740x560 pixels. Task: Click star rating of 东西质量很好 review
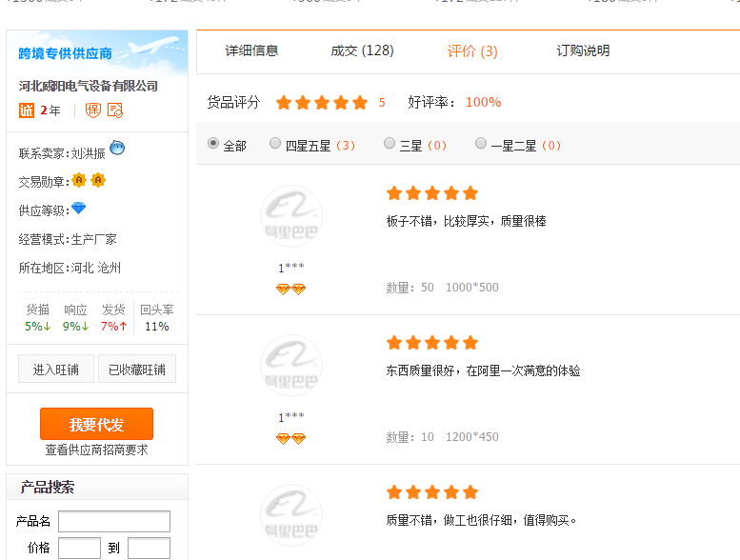[x=432, y=343]
